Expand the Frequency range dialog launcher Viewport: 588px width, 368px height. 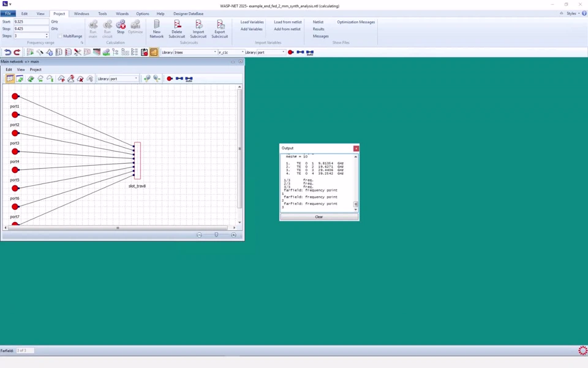[x=81, y=43]
